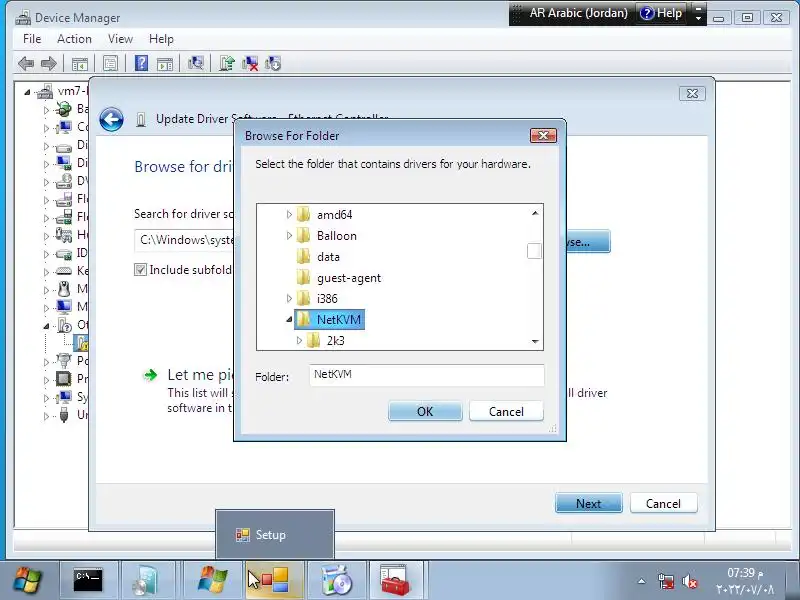Collapse the vm7 root tree node
This screenshot has width=800, height=600.
(x=27, y=92)
